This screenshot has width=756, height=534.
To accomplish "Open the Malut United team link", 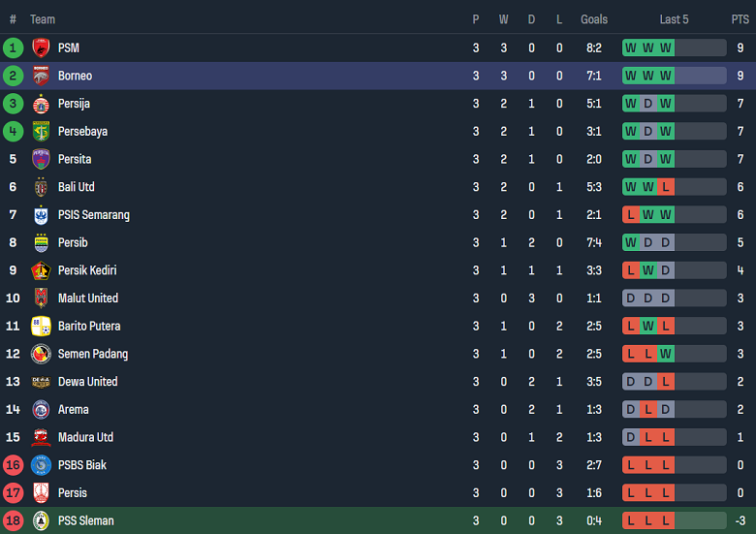I will click(x=87, y=298).
